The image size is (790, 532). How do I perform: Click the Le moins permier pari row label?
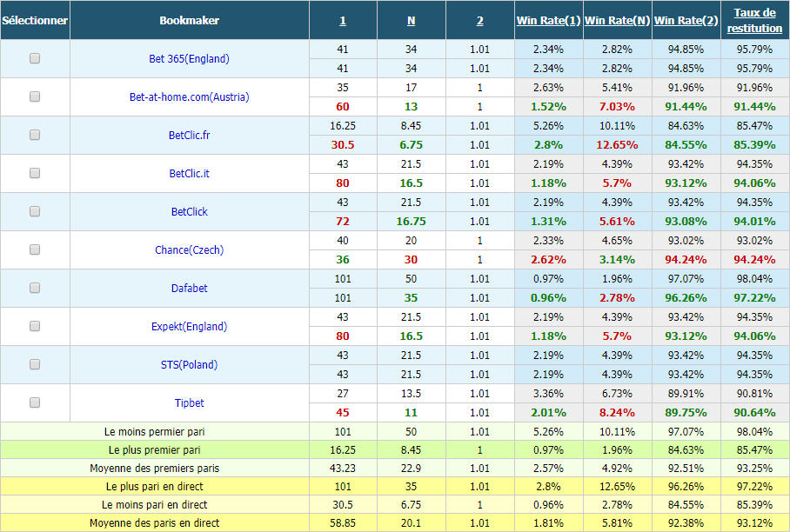(x=155, y=432)
